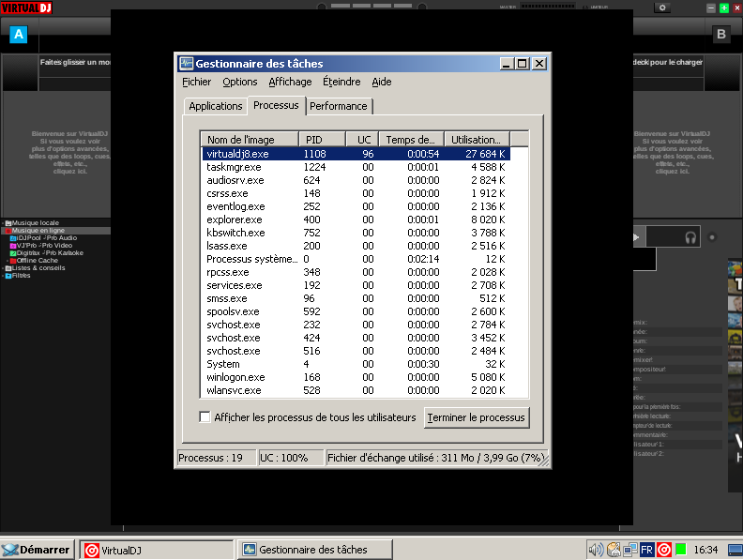Select deck B indicator
This screenshot has height=560, width=743.
[x=721, y=36]
